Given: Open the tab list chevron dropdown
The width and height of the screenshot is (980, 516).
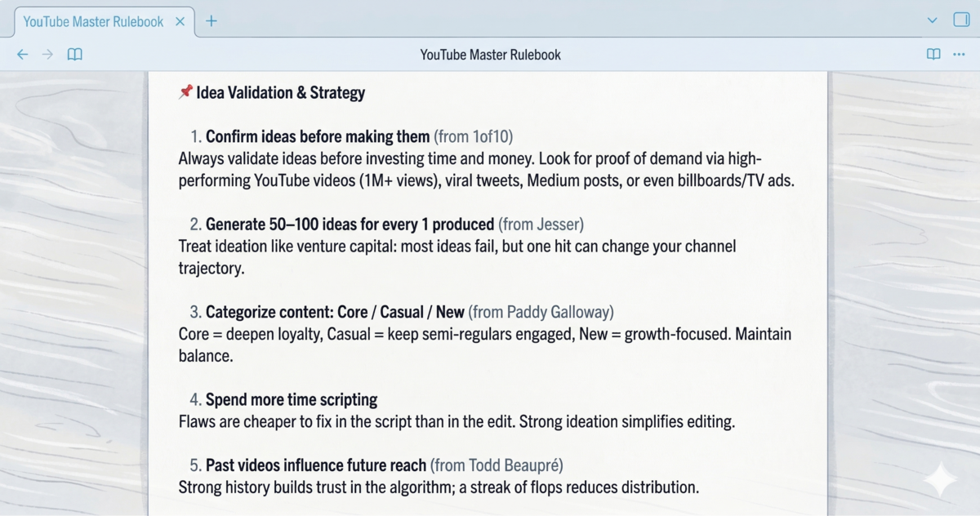Looking at the screenshot, I should [931, 20].
